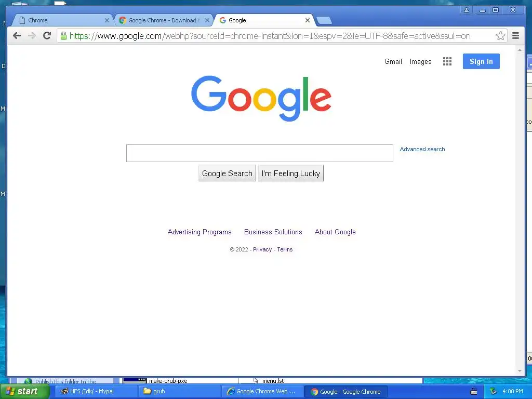Open About Google link

point(335,232)
